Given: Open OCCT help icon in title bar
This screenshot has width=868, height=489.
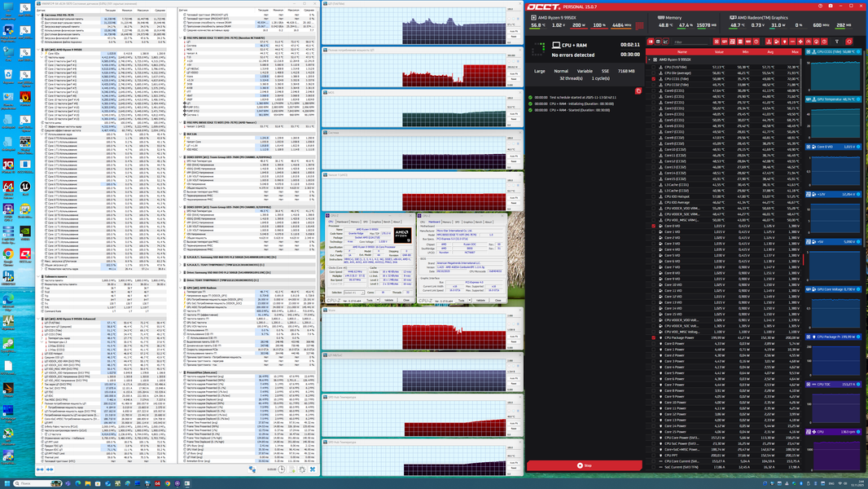Looking at the screenshot, I should [x=821, y=6].
